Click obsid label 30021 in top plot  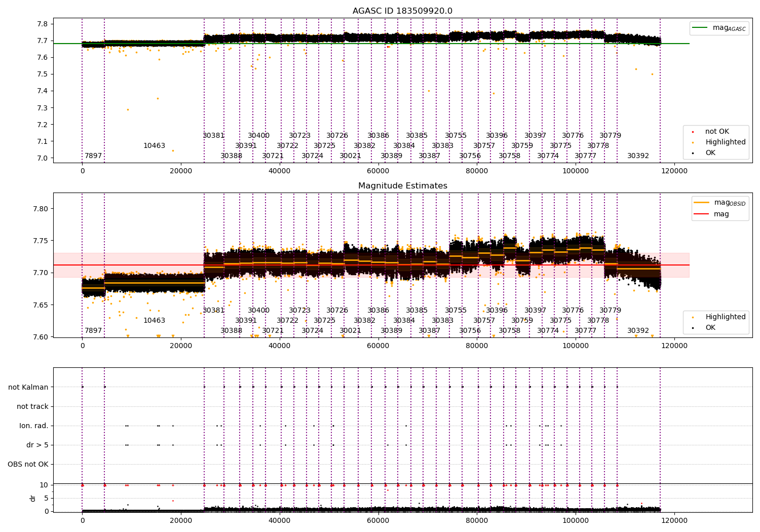tap(350, 156)
